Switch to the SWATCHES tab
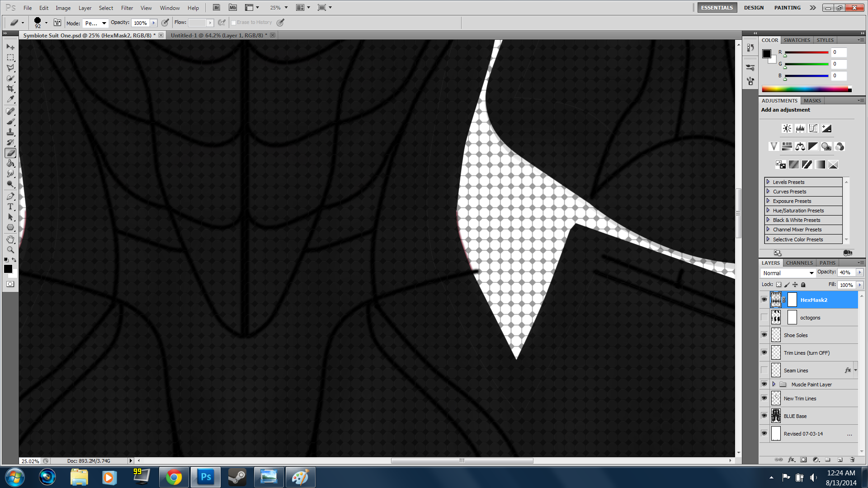 [x=797, y=40]
